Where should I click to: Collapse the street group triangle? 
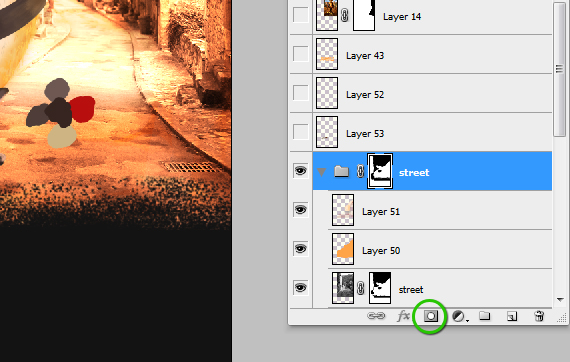click(x=322, y=172)
